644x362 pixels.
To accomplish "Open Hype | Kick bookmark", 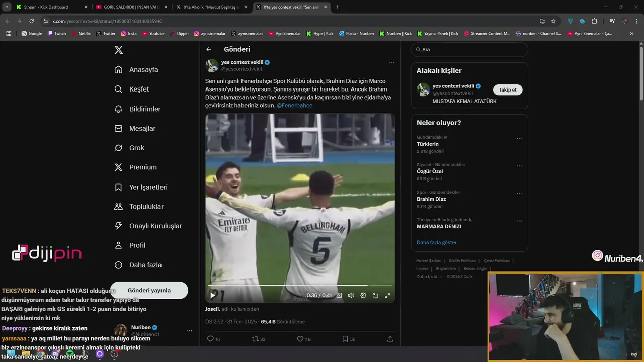I will [x=319, y=33].
